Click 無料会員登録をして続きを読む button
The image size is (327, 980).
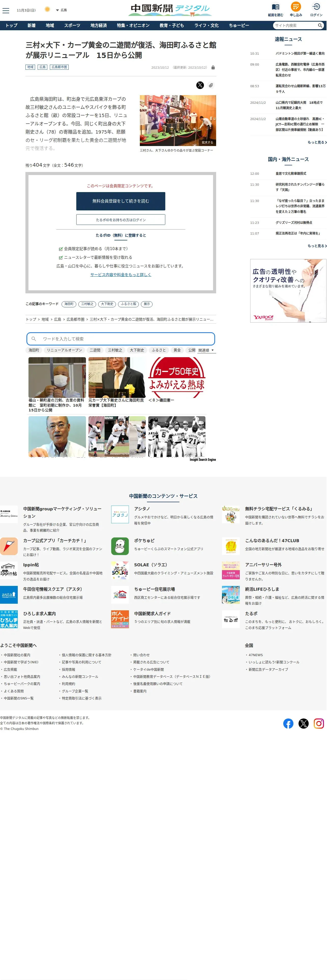click(x=121, y=201)
